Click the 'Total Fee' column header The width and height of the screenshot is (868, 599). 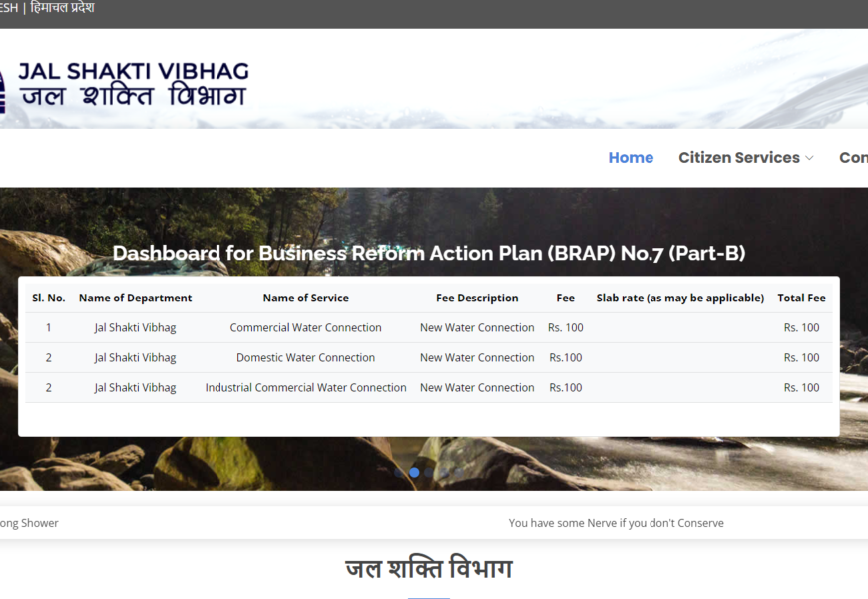pos(801,298)
